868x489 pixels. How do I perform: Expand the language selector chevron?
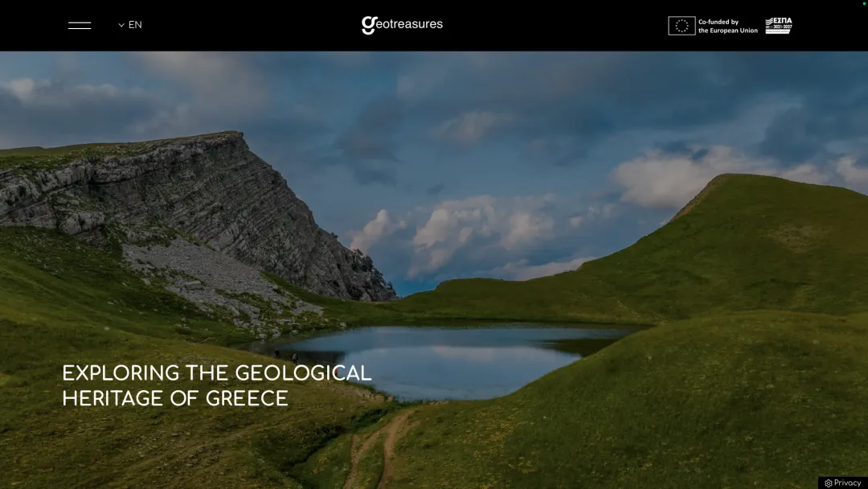[121, 25]
